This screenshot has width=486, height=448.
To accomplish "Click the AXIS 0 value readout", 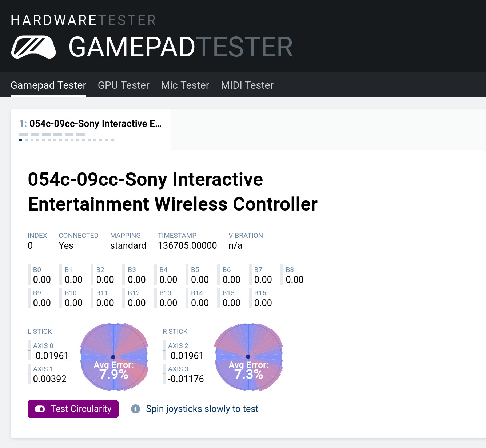I will pyautogui.click(x=51, y=356).
